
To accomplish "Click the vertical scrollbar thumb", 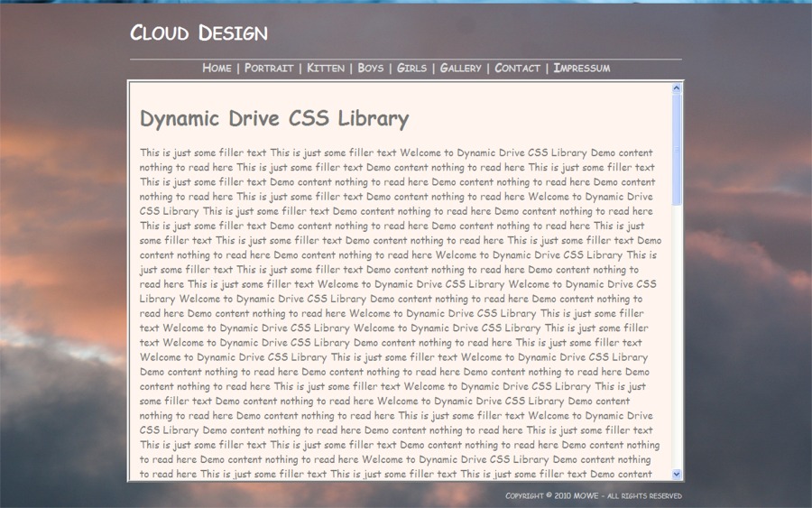I will click(677, 149).
